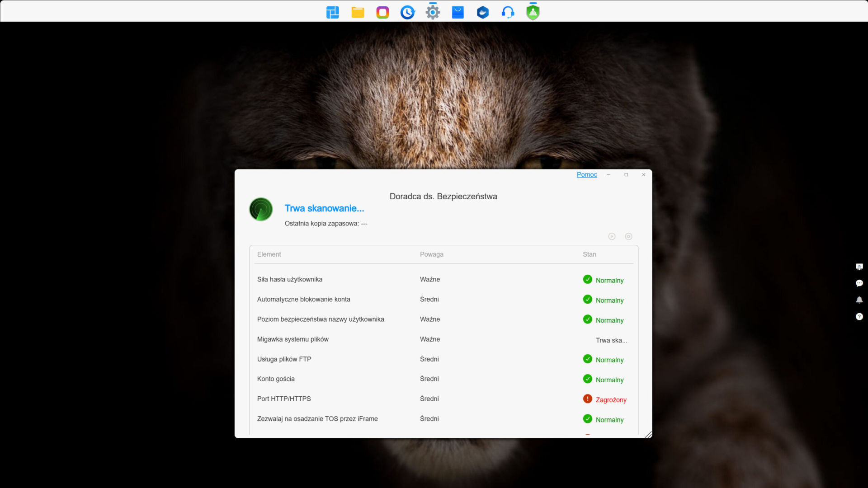Select Zezwalaj na osadzanie TOS przez iFrame
This screenshot has height=488, width=868.
point(443,418)
